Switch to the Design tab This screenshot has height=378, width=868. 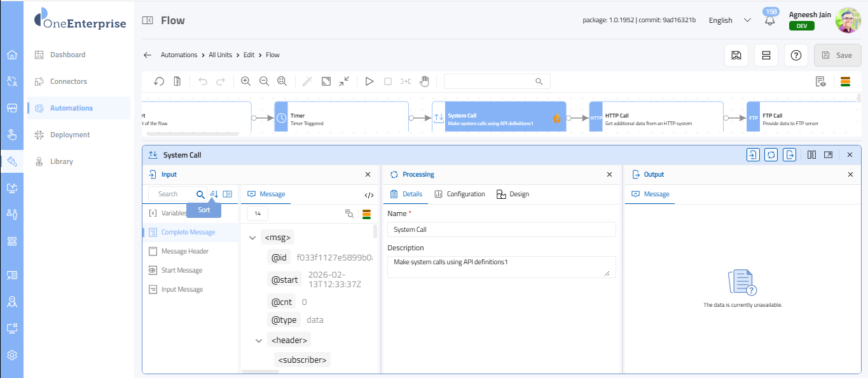[x=513, y=194]
